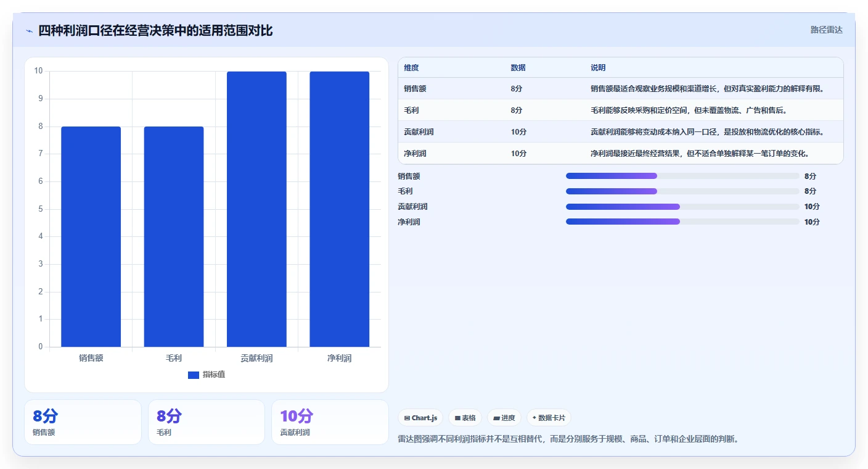
Task: Click description starting 销售额最适合观察业务规模
Action: point(708,89)
